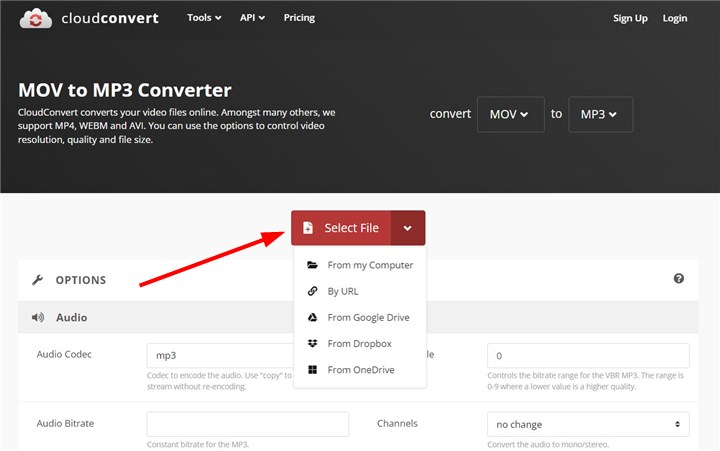
Task: Choose From OneDrive option
Action: coord(360,370)
